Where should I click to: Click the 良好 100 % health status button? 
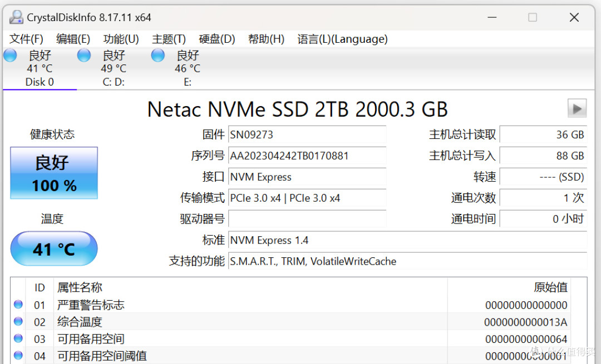(54, 173)
